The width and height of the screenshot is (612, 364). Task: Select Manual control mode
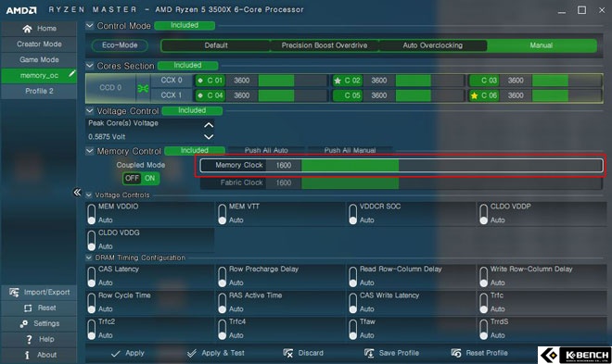(x=542, y=45)
